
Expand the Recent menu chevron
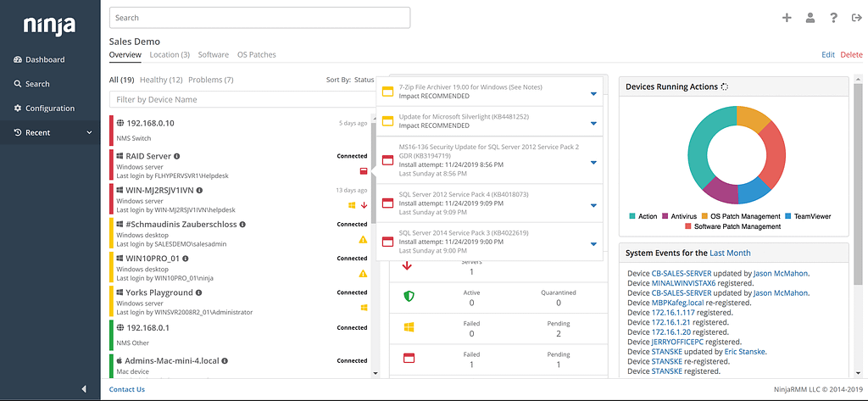89,132
